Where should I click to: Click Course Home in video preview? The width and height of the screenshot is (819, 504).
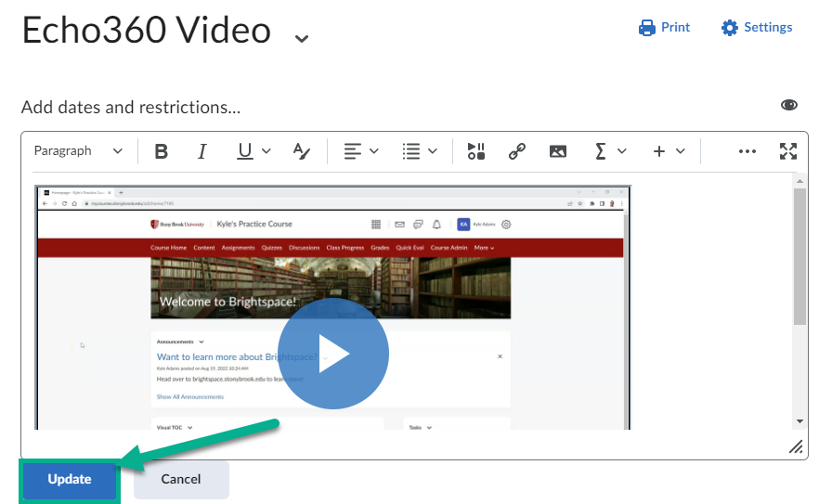coord(168,248)
